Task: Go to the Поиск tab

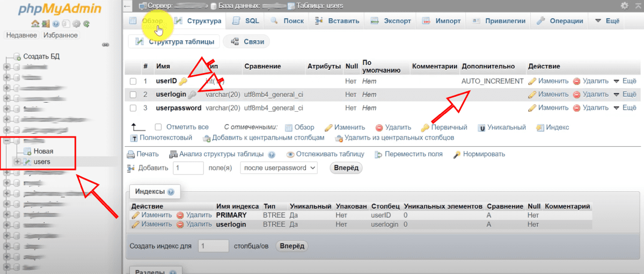Action: [x=287, y=21]
